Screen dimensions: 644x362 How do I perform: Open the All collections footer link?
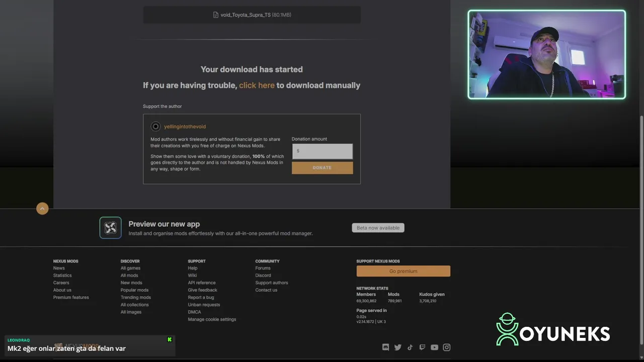[135, 305]
